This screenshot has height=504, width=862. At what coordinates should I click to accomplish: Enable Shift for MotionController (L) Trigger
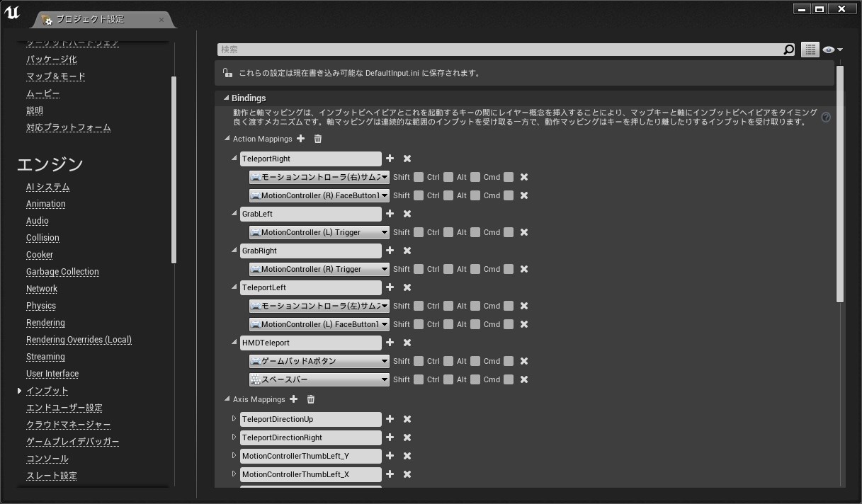click(x=419, y=232)
